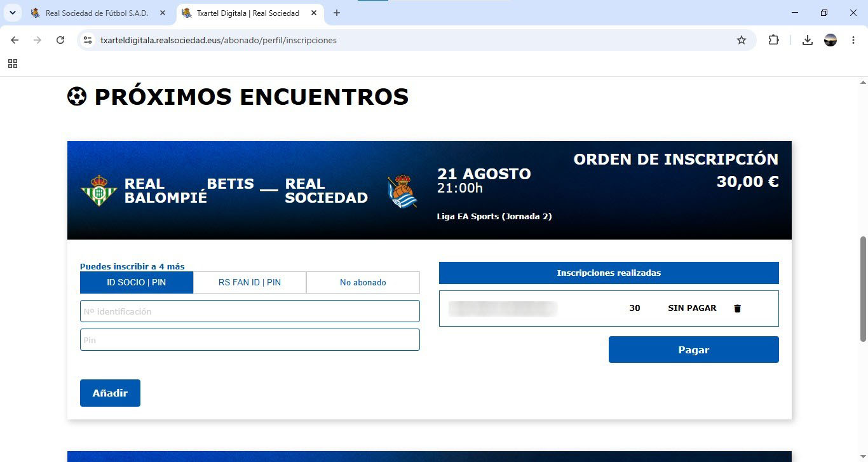Click the REAL SOCIEDAD team name

326,191
